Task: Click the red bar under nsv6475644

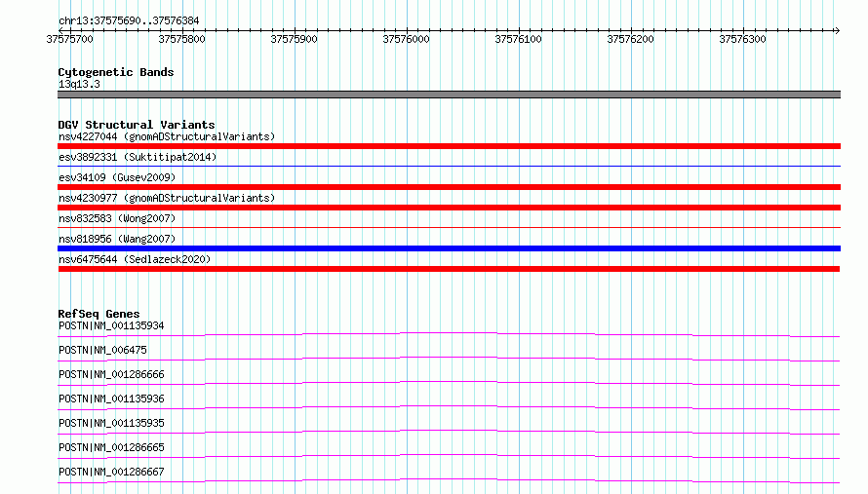Action: [x=449, y=269]
